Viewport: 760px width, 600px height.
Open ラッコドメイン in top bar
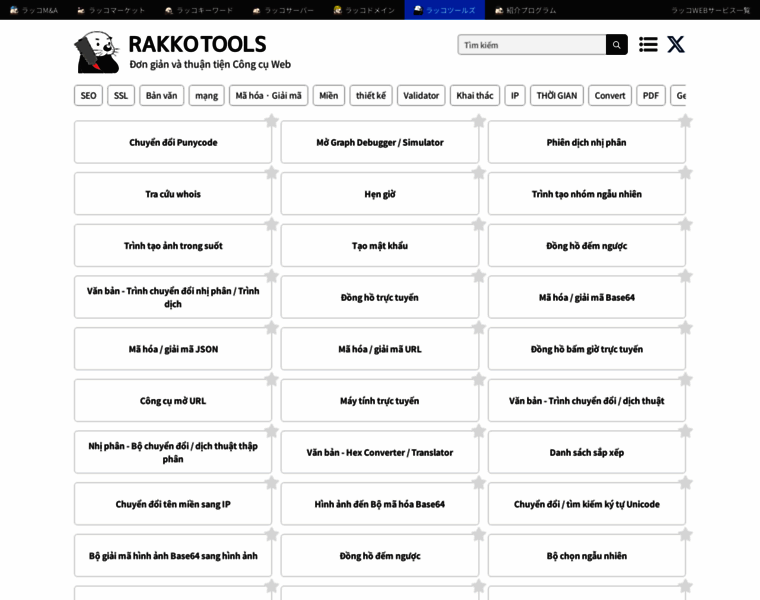(x=364, y=10)
